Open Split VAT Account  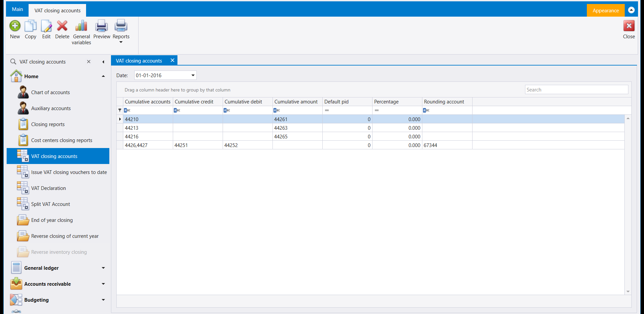[51, 204]
